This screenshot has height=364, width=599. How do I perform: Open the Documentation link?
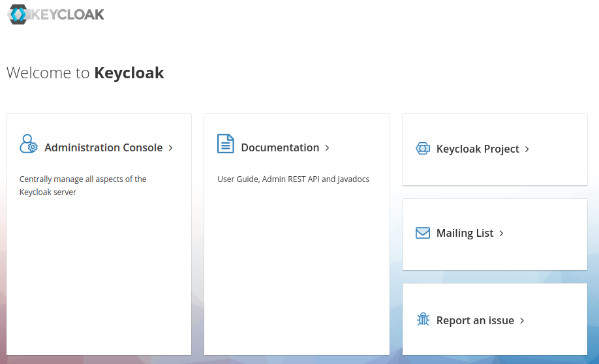[x=280, y=147]
